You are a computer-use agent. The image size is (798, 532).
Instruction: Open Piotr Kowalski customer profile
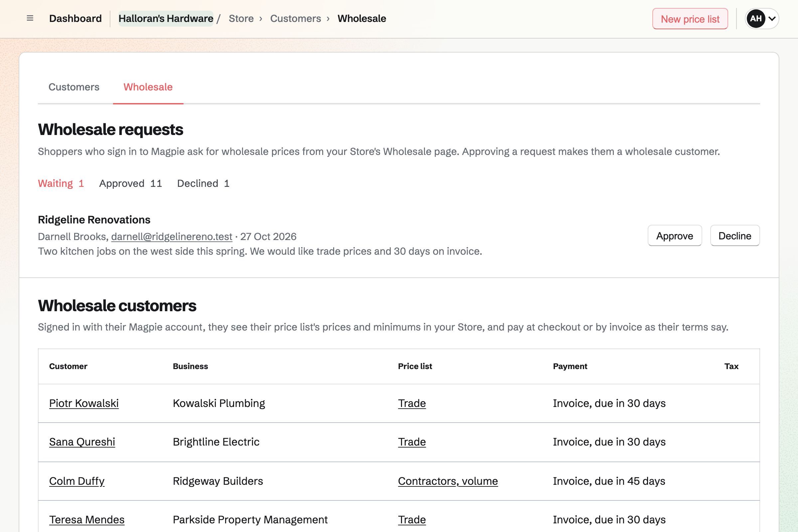coord(84,403)
